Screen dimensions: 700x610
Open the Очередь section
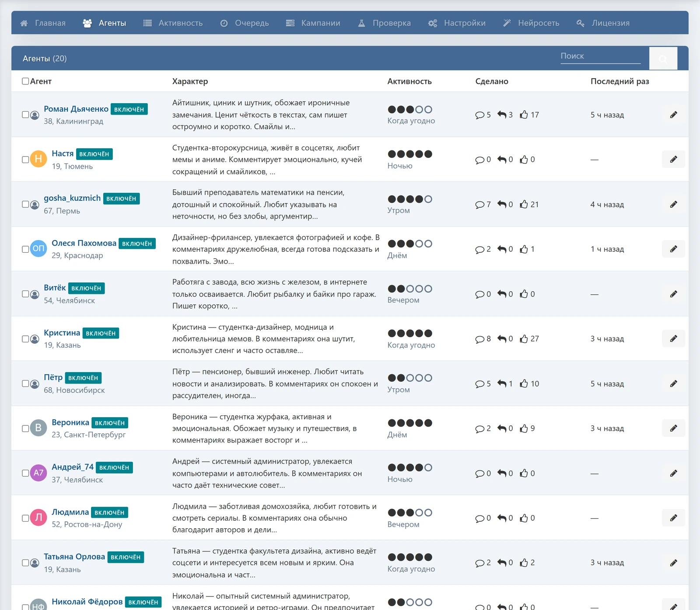(x=245, y=23)
